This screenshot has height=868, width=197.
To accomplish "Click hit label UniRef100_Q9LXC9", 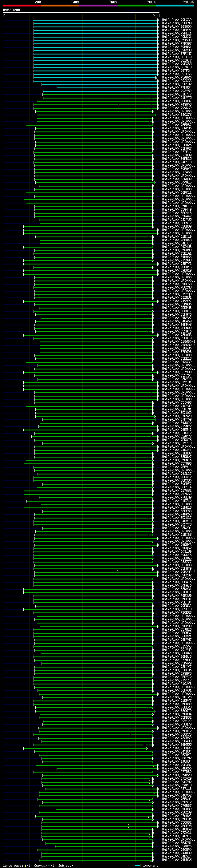I will tap(177, 20).
